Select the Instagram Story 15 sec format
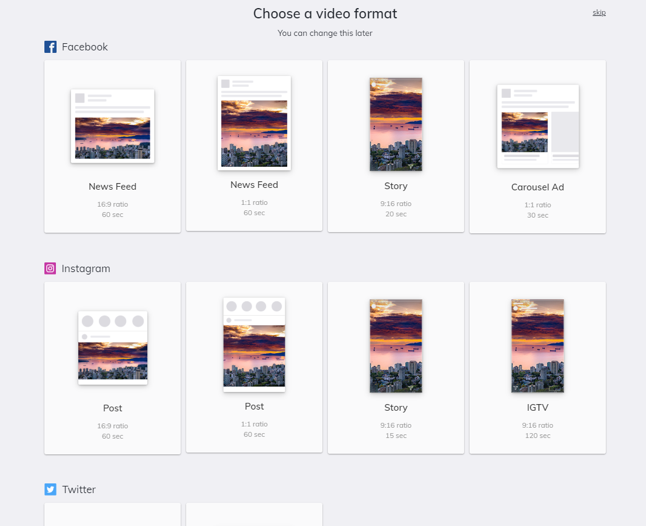The height and width of the screenshot is (526, 646). point(396,368)
